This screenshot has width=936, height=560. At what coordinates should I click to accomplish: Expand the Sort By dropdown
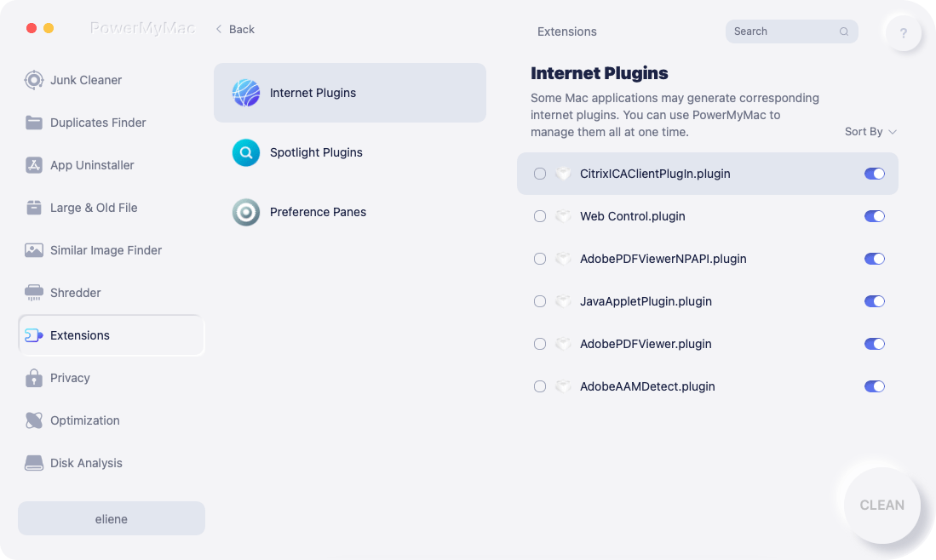(870, 132)
